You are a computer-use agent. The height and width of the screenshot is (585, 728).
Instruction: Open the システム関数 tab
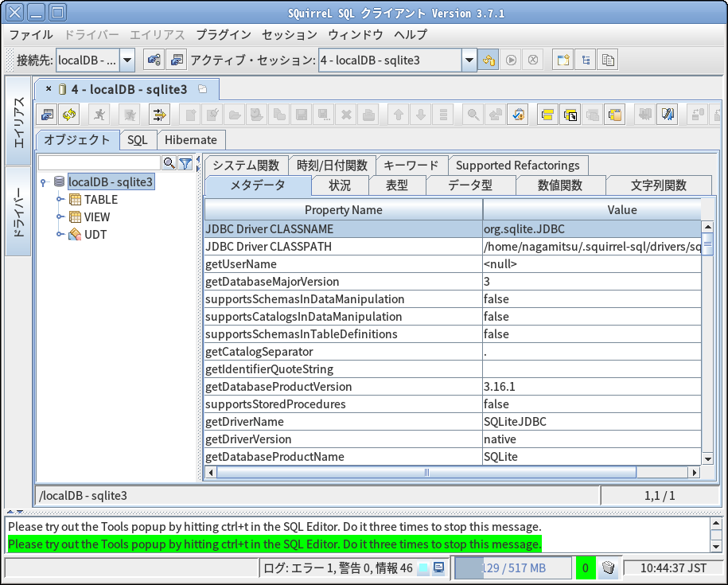(246, 166)
